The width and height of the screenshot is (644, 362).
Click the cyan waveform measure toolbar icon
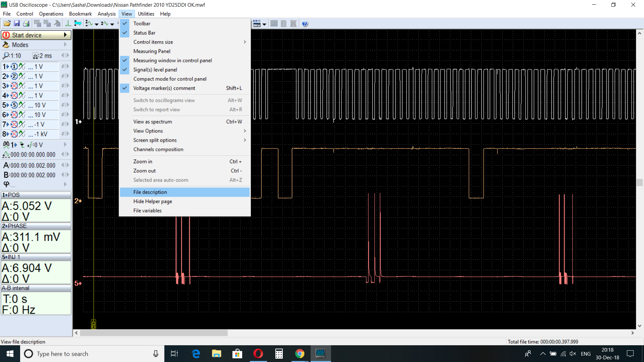(x=78, y=23)
